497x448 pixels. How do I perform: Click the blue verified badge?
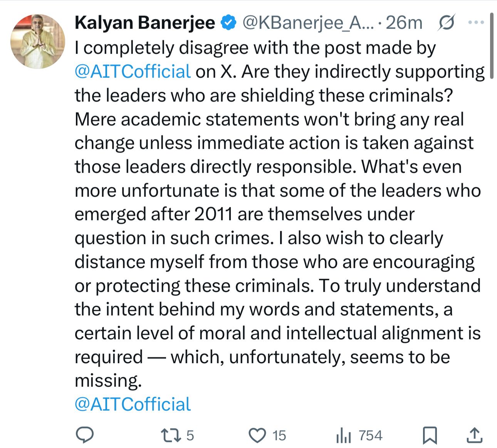click(x=228, y=23)
